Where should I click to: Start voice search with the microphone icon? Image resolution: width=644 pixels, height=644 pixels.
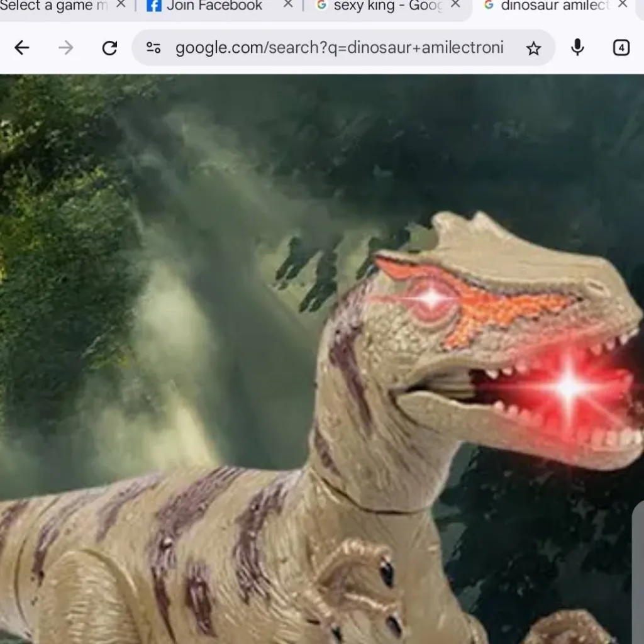pyautogui.click(x=577, y=48)
